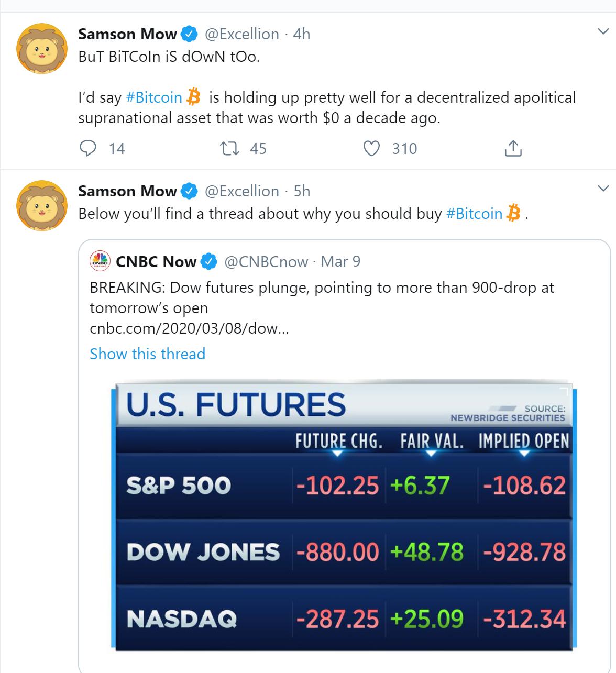Click 'Show this thread' link

(x=147, y=354)
